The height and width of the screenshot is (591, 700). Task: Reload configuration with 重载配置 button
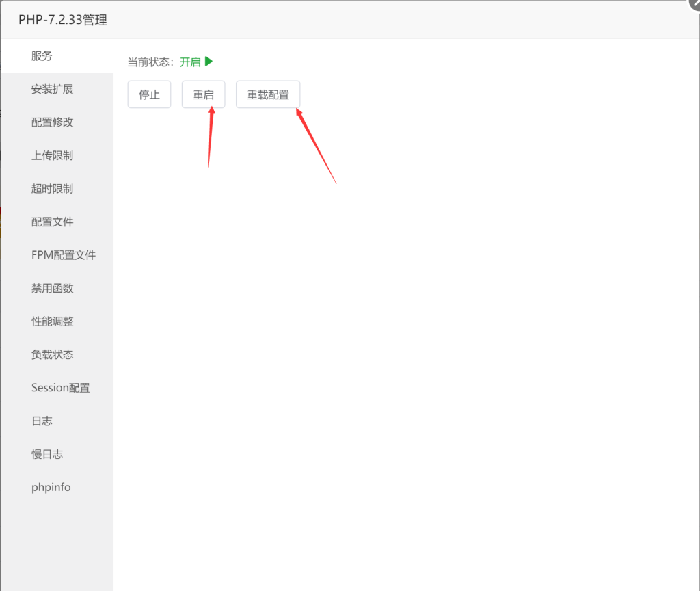(x=268, y=94)
